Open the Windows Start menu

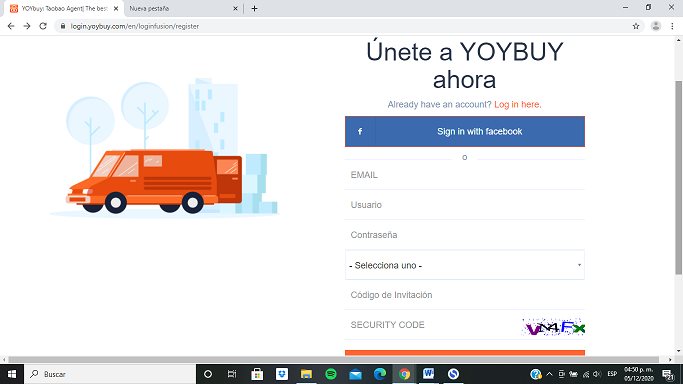pyautogui.click(x=12, y=374)
